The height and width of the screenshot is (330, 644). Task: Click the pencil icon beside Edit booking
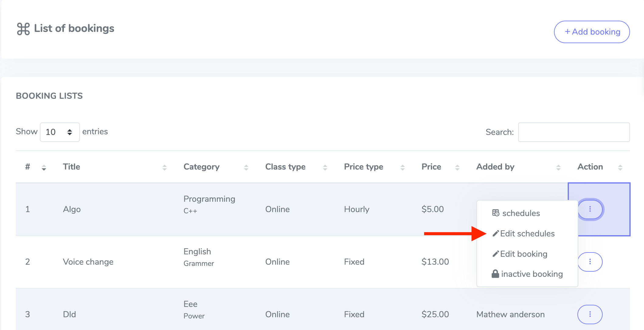(496, 254)
